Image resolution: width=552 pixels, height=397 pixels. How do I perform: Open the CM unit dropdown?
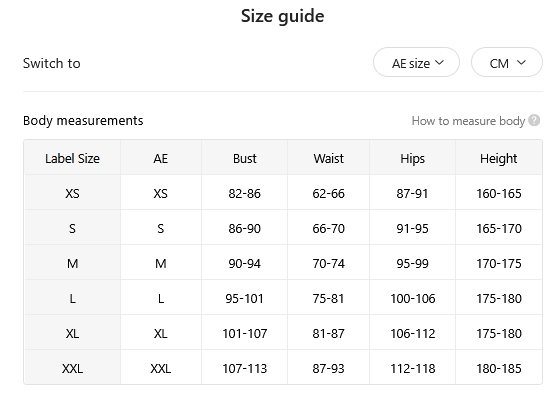pyautogui.click(x=507, y=62)
